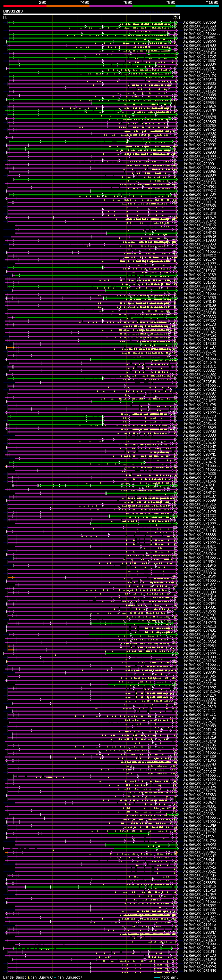Select the UniRef100_Q6GUG3 row label
The image size is (222, 980).
(x=199, y=244)
